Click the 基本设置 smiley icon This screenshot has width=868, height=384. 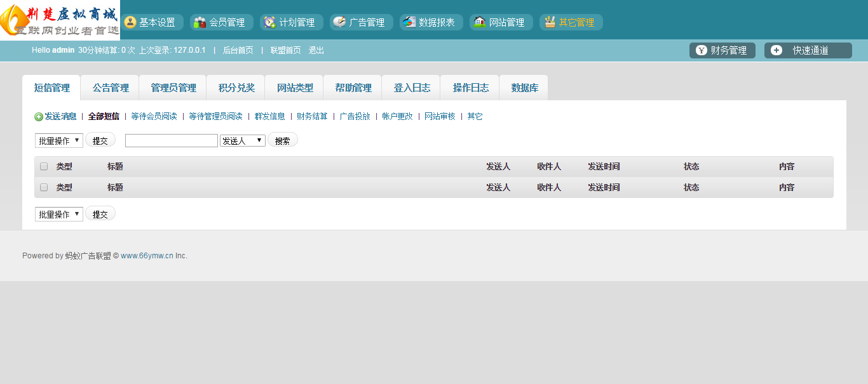pyautogui.click(x=130, y=22)
